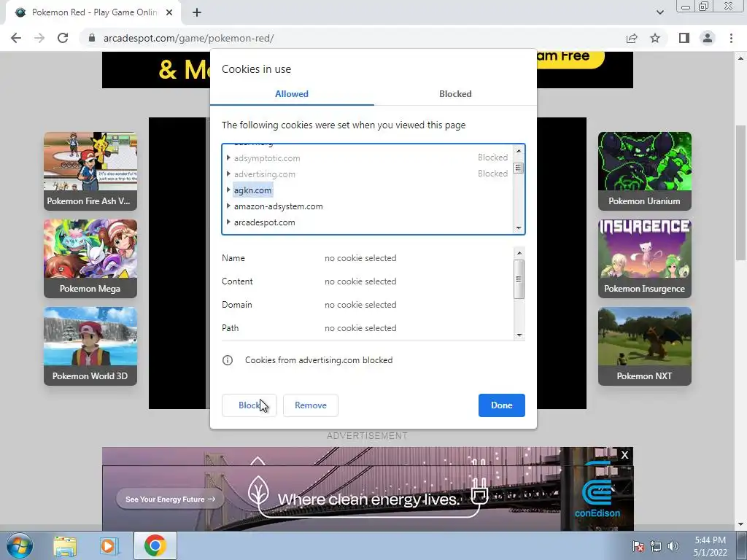Switch to the Allowed cookies tab
The image size is (747, 560).
point(292,94)
